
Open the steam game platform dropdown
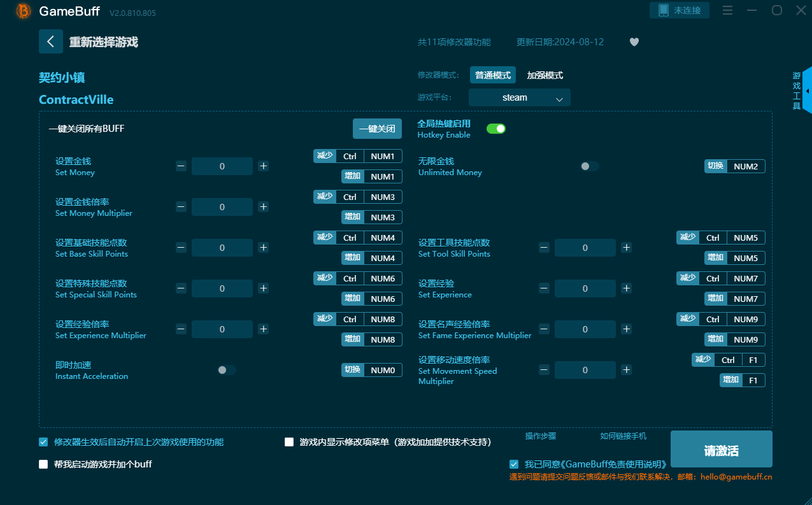click(x=520, y=97)
